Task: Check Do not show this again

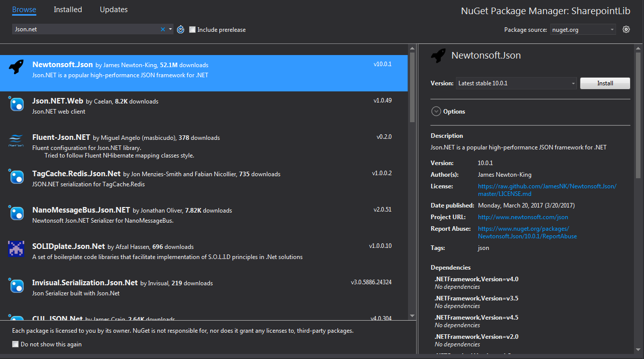Action: tap(15, 344)
